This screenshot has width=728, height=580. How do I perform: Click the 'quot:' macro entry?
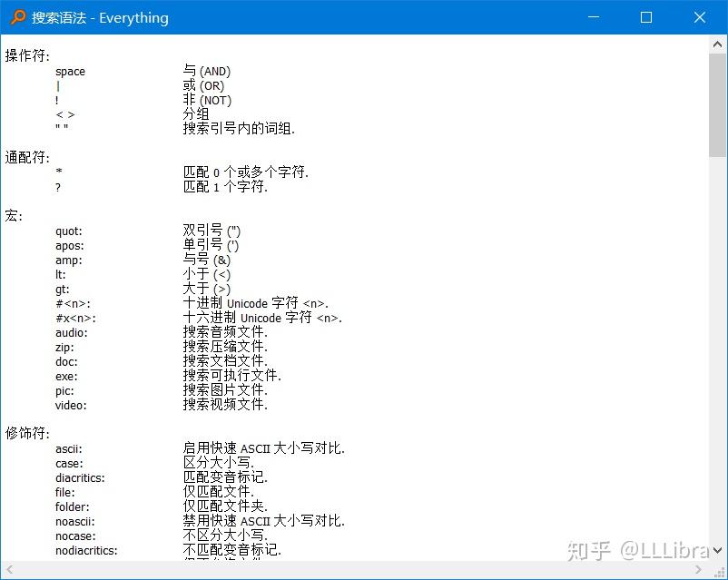click(69, 231)
